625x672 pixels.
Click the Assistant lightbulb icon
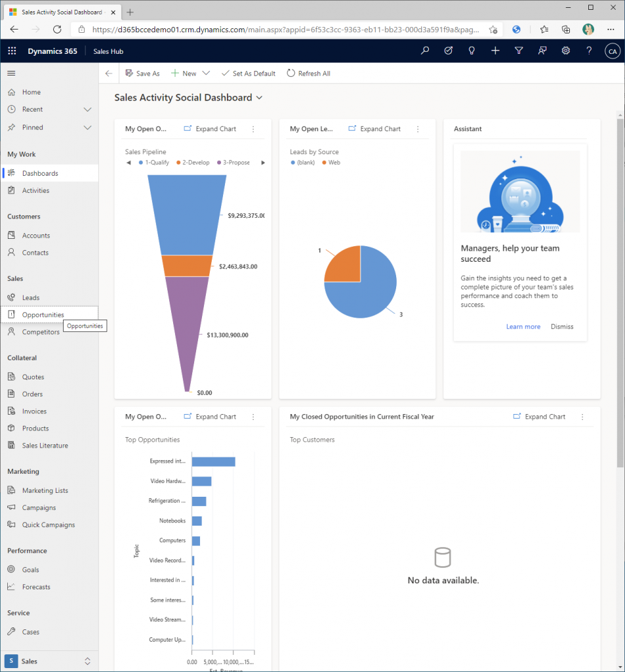(x=472, y=51)
